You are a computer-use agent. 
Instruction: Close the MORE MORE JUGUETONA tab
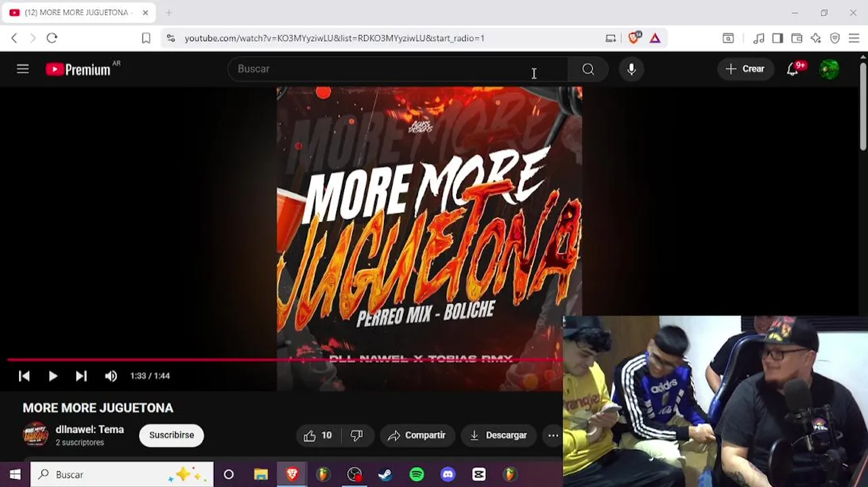145,13
